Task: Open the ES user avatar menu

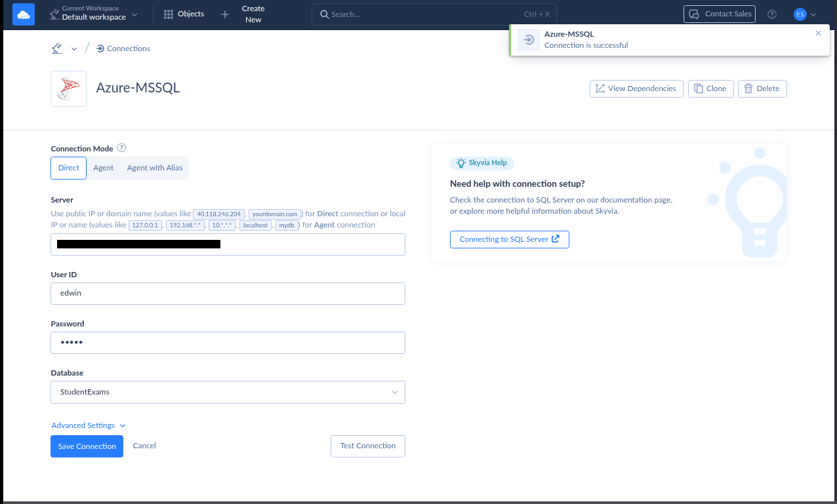Action: pyautogui.click(x=805, y=14)
